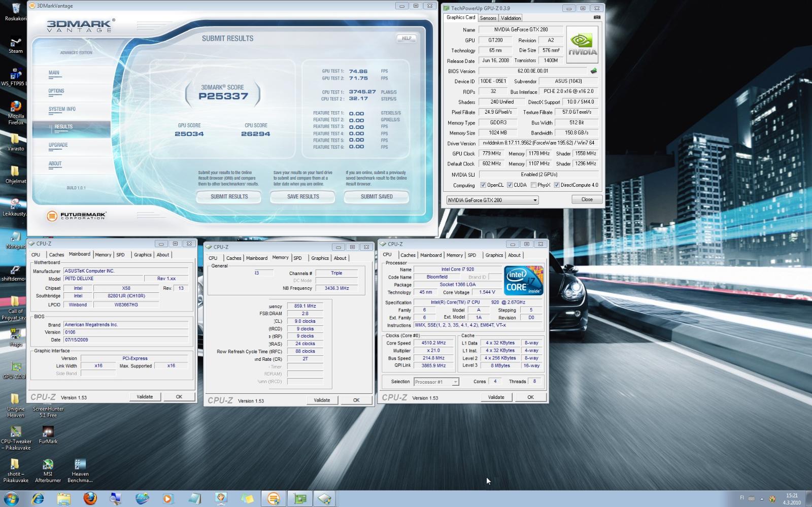Open the Roskakori recycle bin desktop icon
Image resolution: width=812 pixels, height=507 pixels.
pyautogui.click(x=15, y=11)
